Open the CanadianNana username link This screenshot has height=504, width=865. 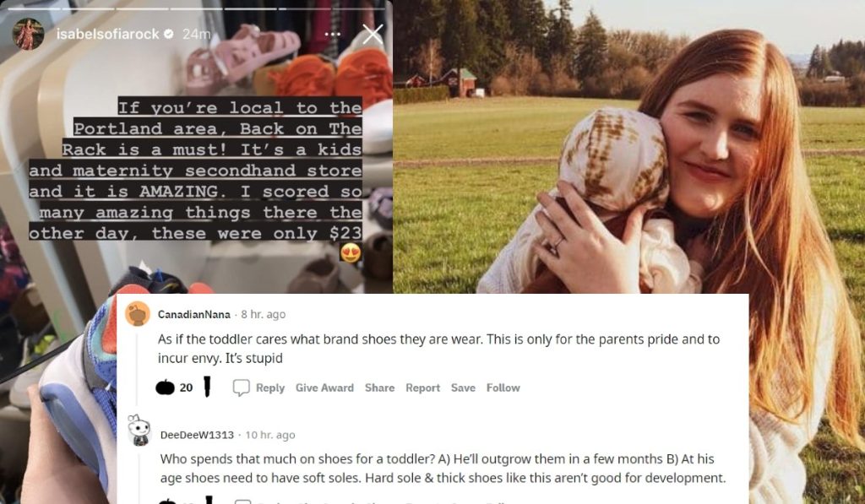(x=194, y=314)
